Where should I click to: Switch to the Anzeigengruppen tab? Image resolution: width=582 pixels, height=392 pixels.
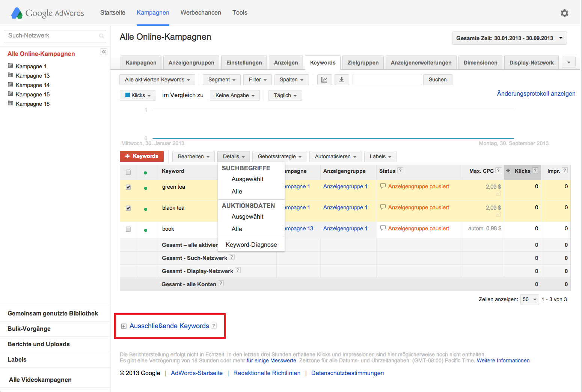coord(191,63)
